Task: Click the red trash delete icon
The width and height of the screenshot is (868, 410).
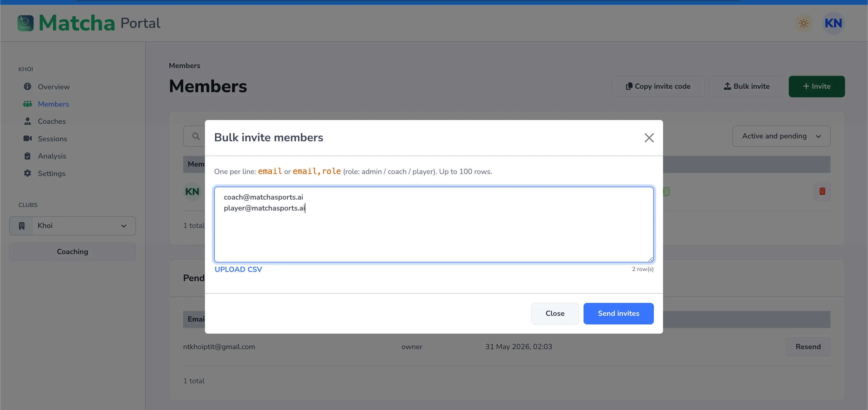Action: (822, 191)
